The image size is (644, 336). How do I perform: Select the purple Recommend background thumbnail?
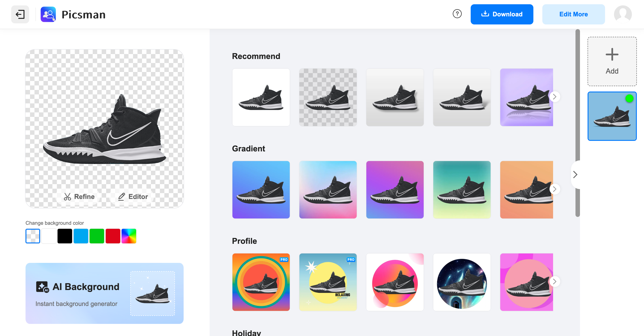[527, 97]
